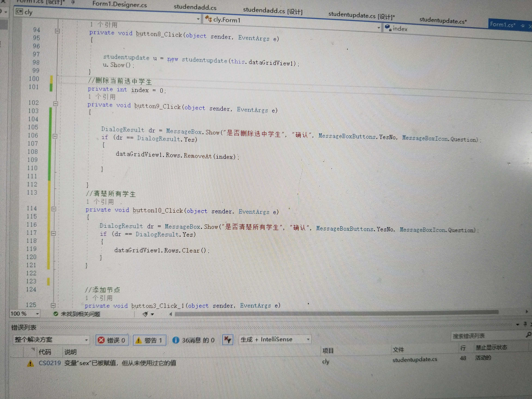This screenshot has height=399, width=532.
Task: Open the code cleanup dropdown arrow
Action: click(x=153, y=314)
